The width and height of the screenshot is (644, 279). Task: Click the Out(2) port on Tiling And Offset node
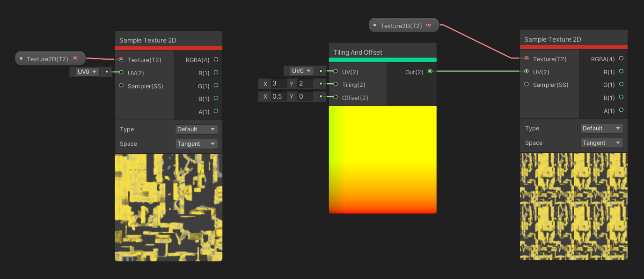pyautogui.click(x=430, y=72)
